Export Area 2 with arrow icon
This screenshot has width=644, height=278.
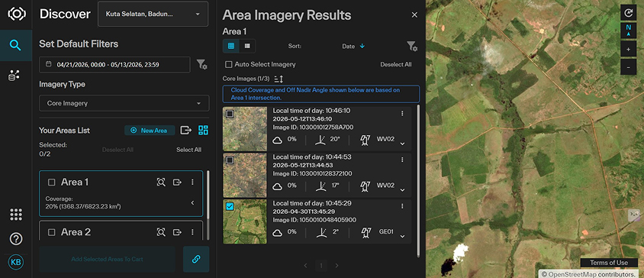point(177,232)
